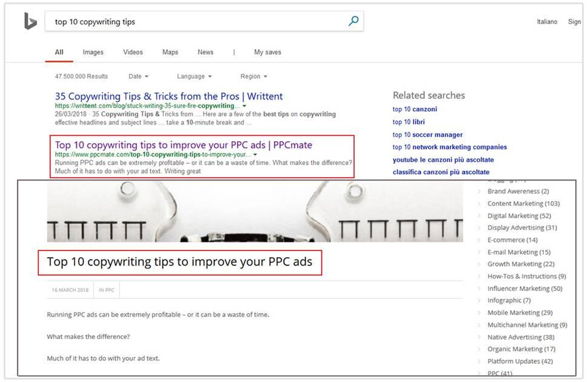This screenshot has height=382, width=588.
Task: Open the Digital Marketing (52) category
Action: pyautogui.click(x=519, y=216)
